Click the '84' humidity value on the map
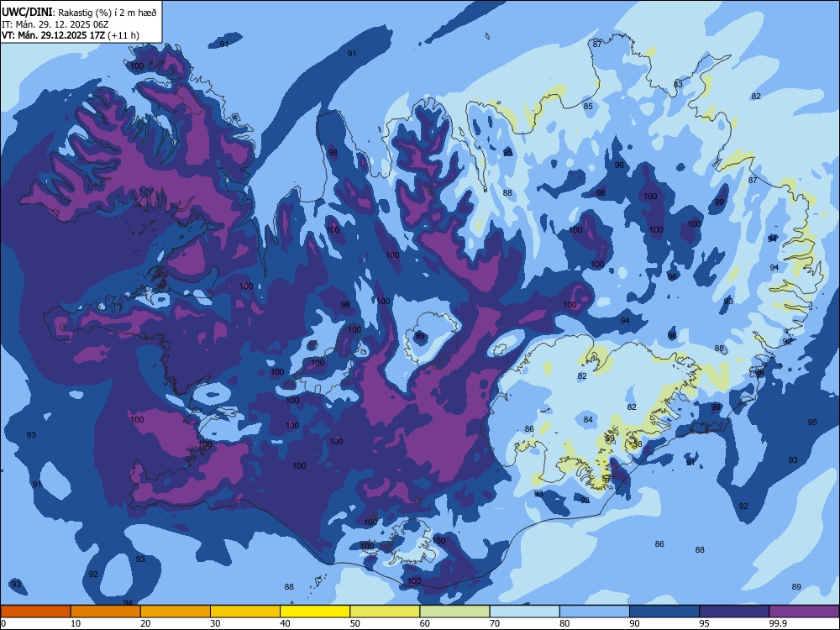Viewport: 840px width, 630px height. tap(588, 419)
